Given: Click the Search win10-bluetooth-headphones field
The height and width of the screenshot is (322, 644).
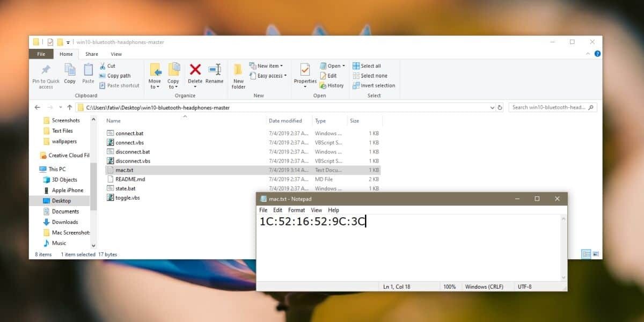Looking at the screenshot, I should click(x=548, y=107).
